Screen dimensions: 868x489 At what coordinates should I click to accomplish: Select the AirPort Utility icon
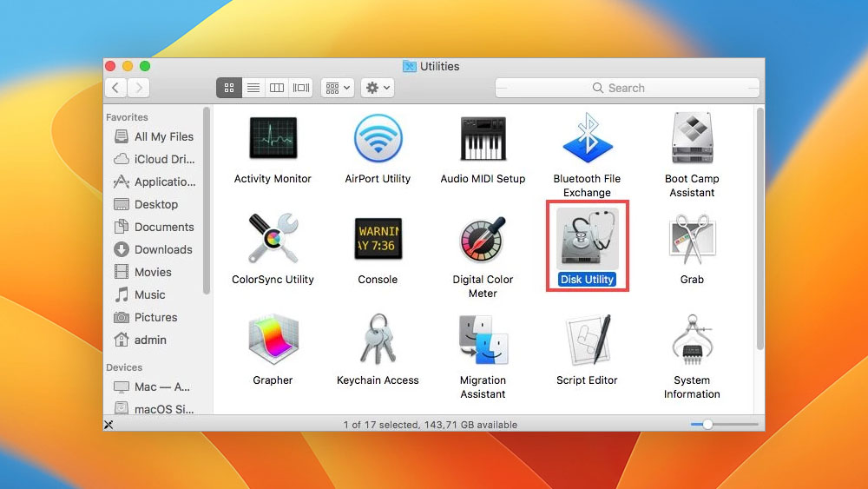pyautogui.click(x=378, y=138)
